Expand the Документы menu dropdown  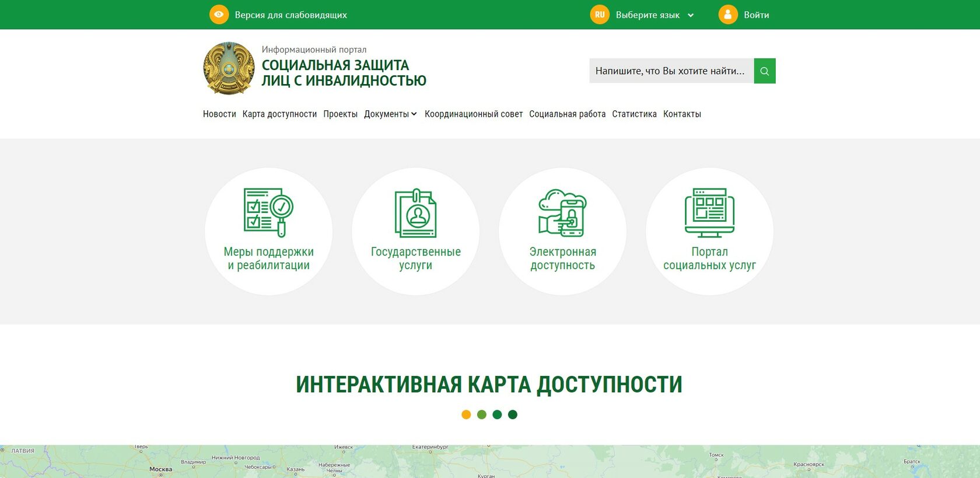coord(390,114)
